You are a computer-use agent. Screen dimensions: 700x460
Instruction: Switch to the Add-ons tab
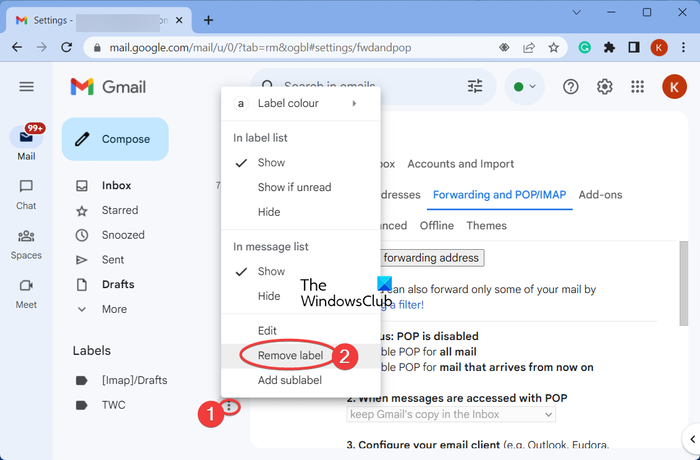[600, 195]
